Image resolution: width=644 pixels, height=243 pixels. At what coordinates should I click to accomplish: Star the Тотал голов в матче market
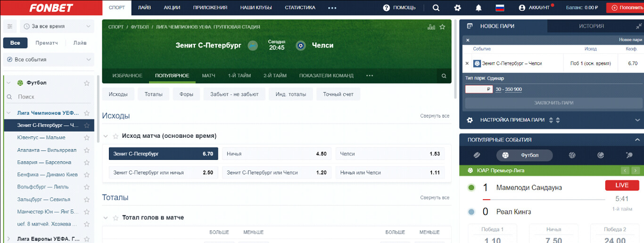[116, 218]
